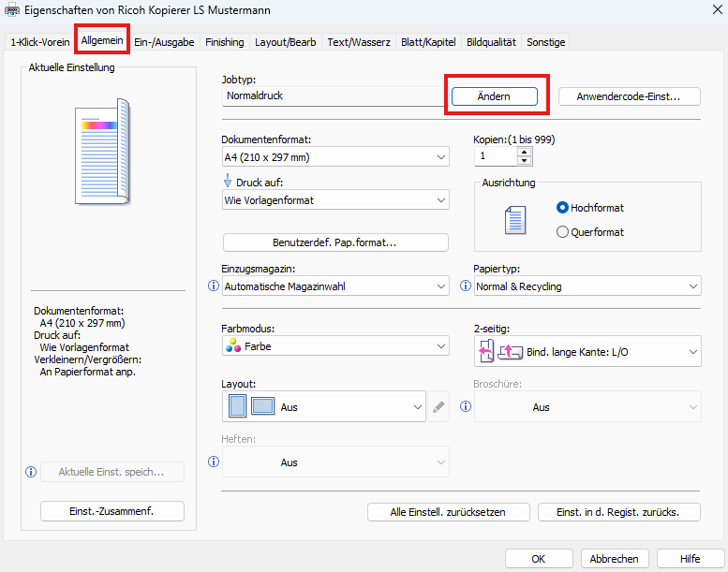Open the Druck auf dropdown

pyautogui.click(x=335, y=200)
